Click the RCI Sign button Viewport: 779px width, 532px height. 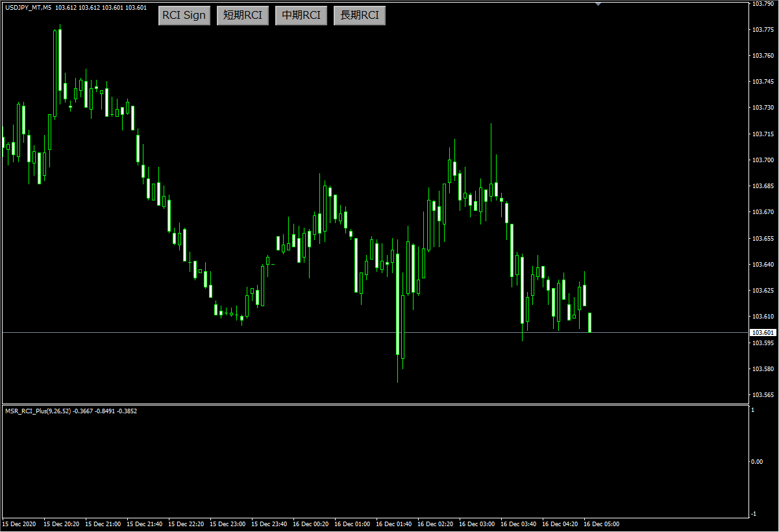pos(184,16)
